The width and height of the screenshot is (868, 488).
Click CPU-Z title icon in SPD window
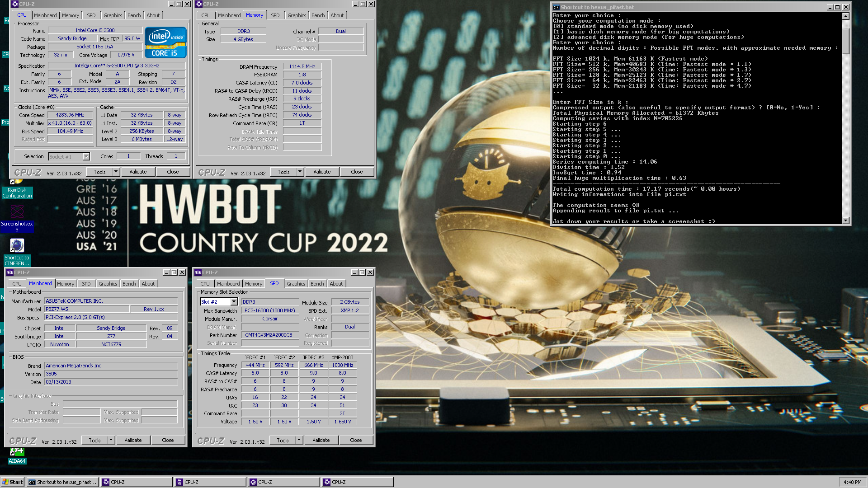tap(198, 272)
